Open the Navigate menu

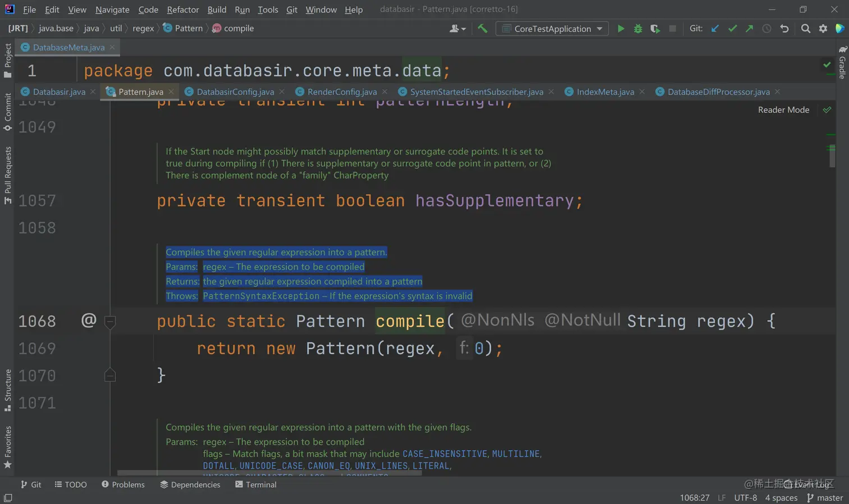pyautogui.click(x=112, y=10)
